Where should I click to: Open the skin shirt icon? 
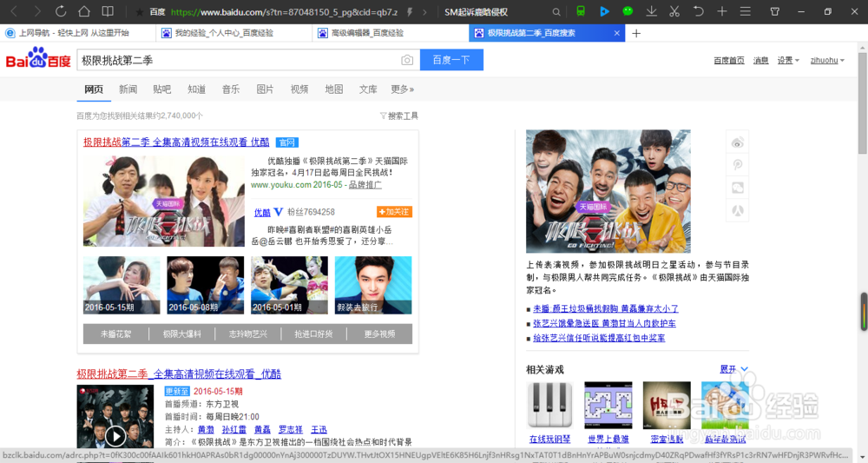pos(775,11)
